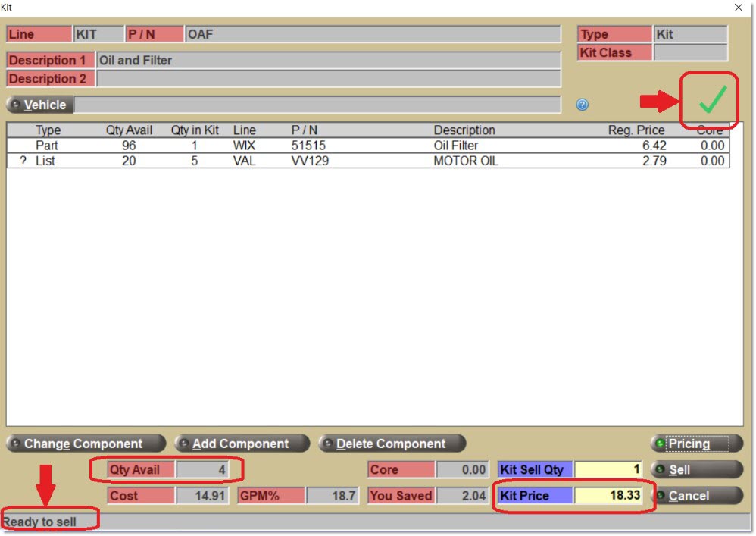Click the question mark beside List row
The height and width of the screenshot is (536, 756).
tap(23, 161)
